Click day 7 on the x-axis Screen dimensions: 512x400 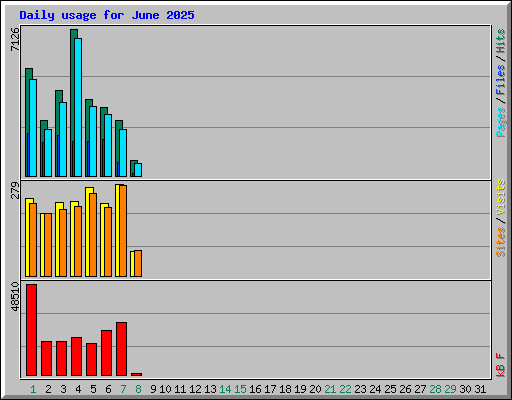(x=123, y=389)
